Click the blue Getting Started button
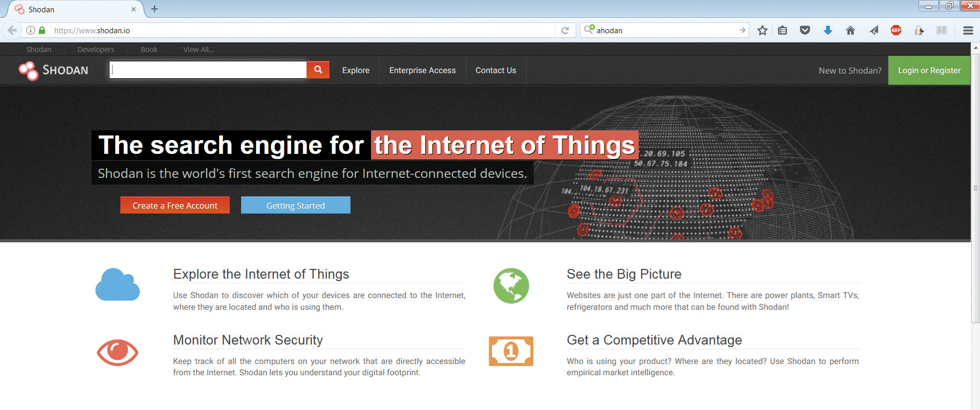The image size is (980, 410). pos(296,206)
